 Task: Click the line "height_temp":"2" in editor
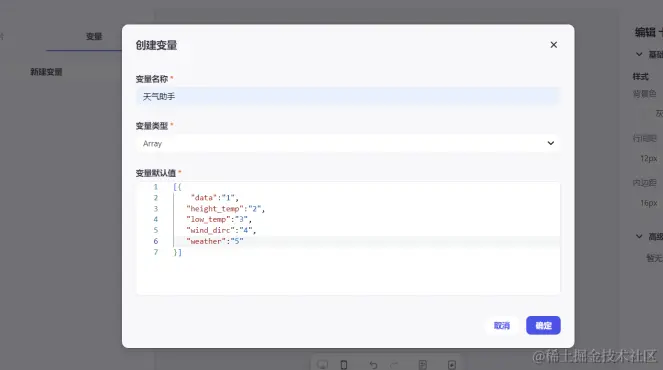[x=225, y=208]
